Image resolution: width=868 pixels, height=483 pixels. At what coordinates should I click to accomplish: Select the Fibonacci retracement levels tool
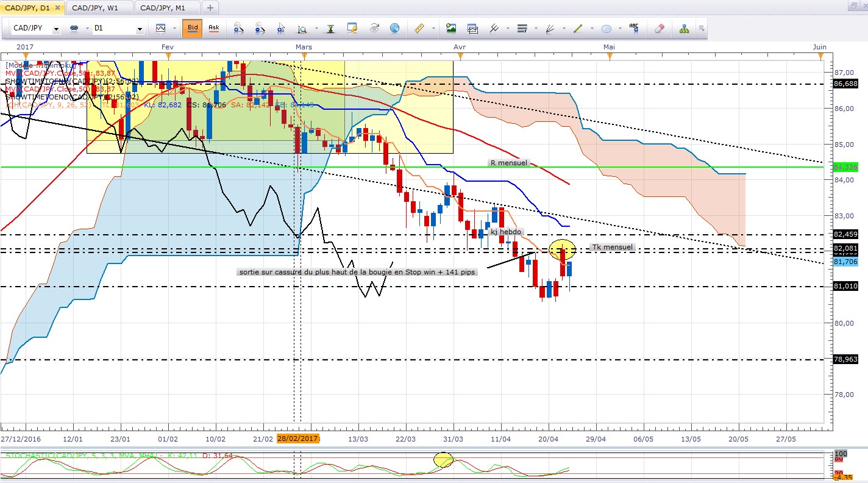[522, 29]
